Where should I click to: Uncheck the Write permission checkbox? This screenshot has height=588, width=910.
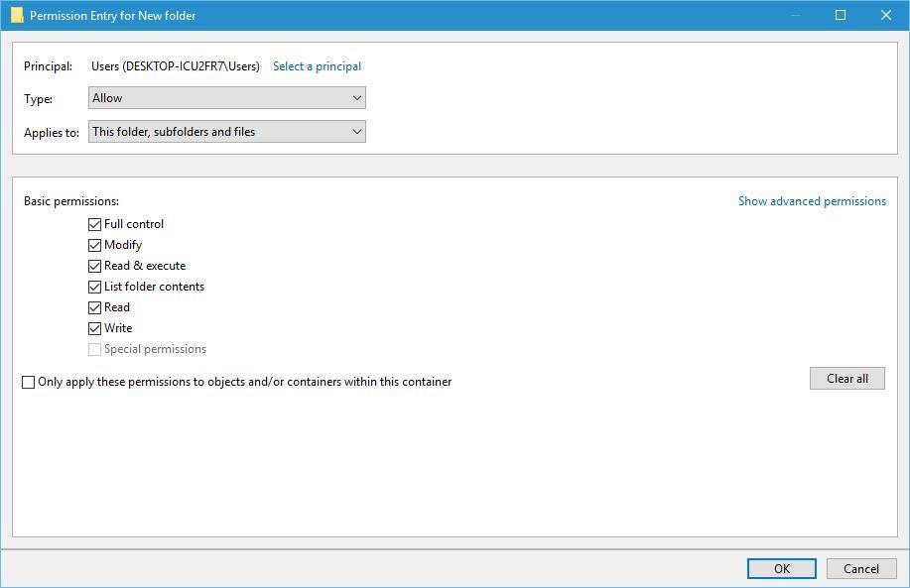(94, 329)
